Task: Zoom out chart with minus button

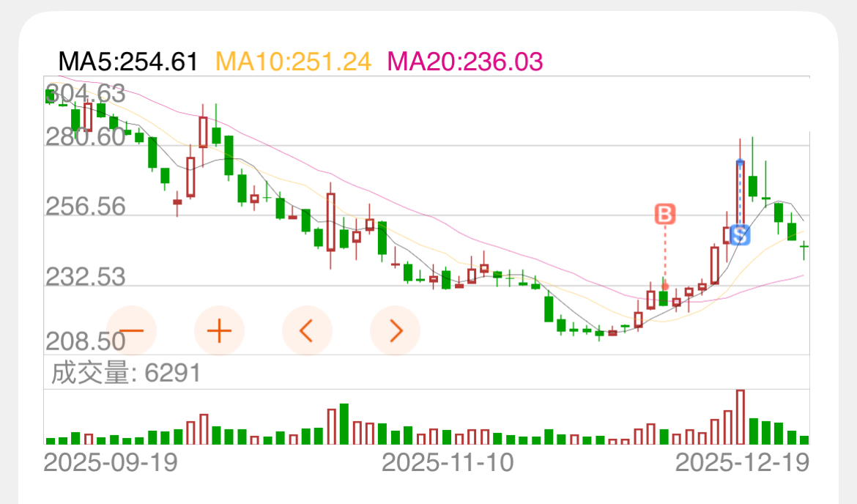Action: [x=131, y=330]
